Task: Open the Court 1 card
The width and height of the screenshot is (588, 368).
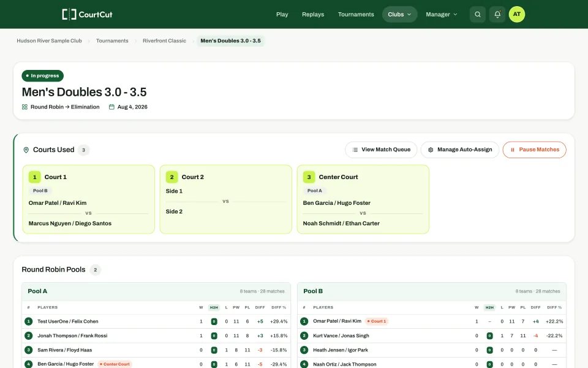Action: click(x=88, y=199)
